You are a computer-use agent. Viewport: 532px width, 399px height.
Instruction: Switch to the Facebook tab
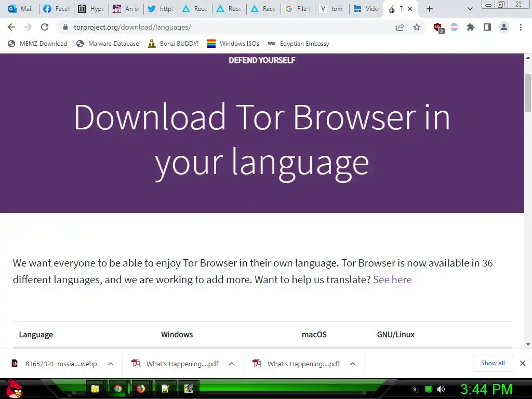pyautogui.click(x=56, y=9)
